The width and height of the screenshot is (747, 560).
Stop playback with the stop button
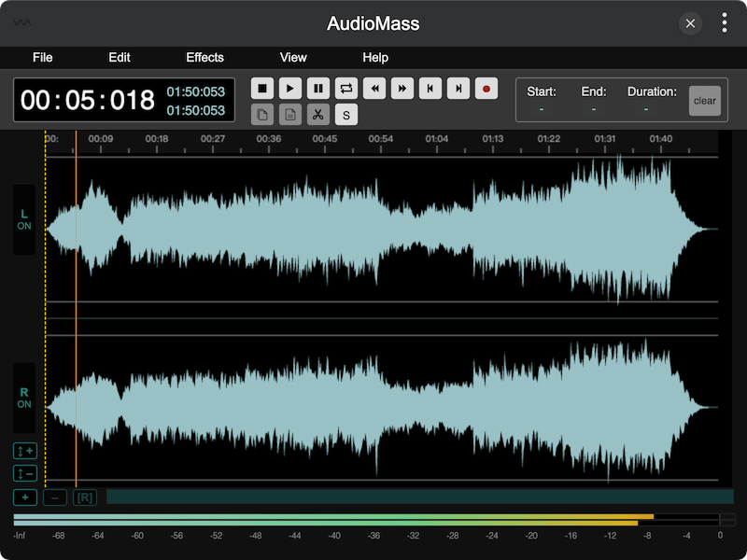262,89
